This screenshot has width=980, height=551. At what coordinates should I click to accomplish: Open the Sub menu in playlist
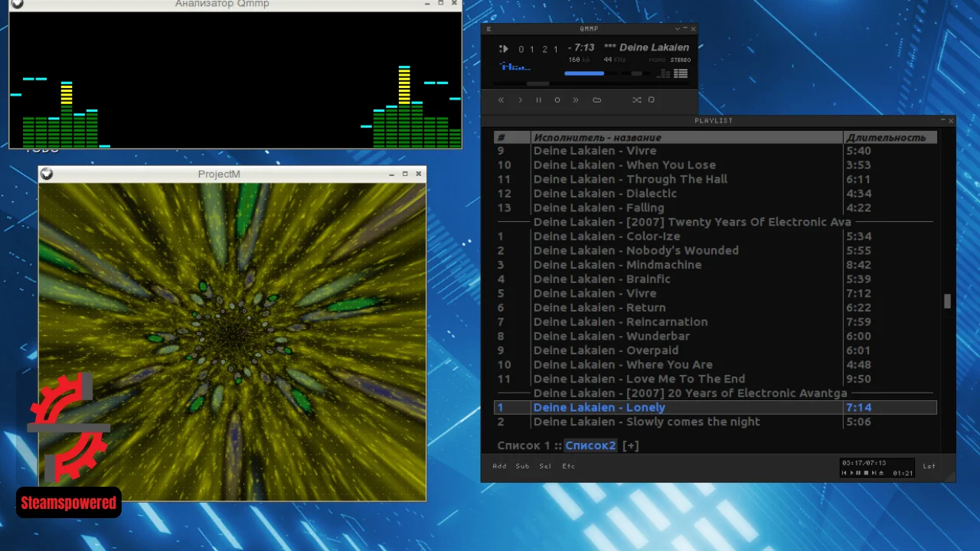point(522,466)
